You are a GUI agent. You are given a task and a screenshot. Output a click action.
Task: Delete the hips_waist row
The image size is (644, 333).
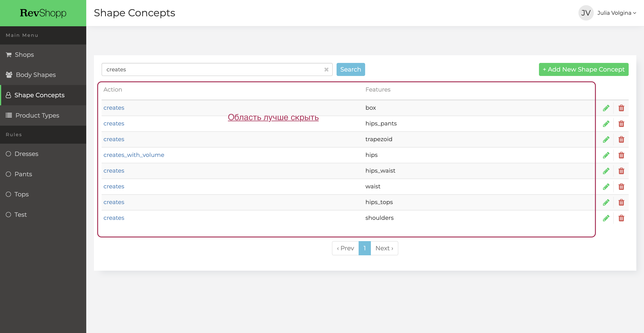621,171
